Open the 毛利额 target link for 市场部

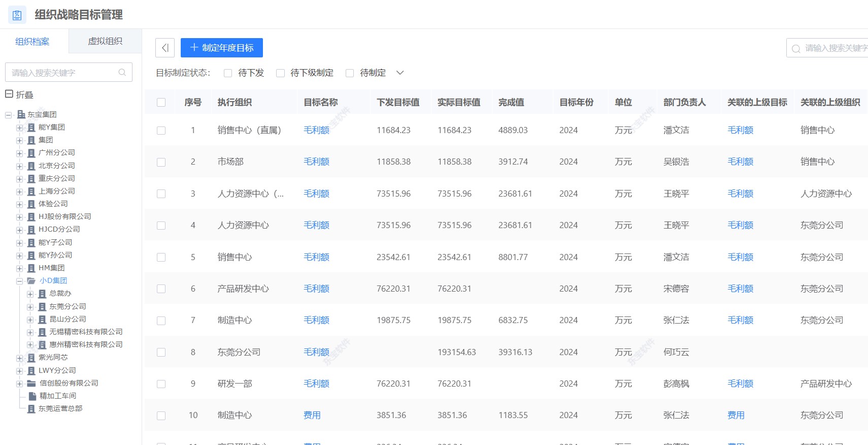coord(316,162)
